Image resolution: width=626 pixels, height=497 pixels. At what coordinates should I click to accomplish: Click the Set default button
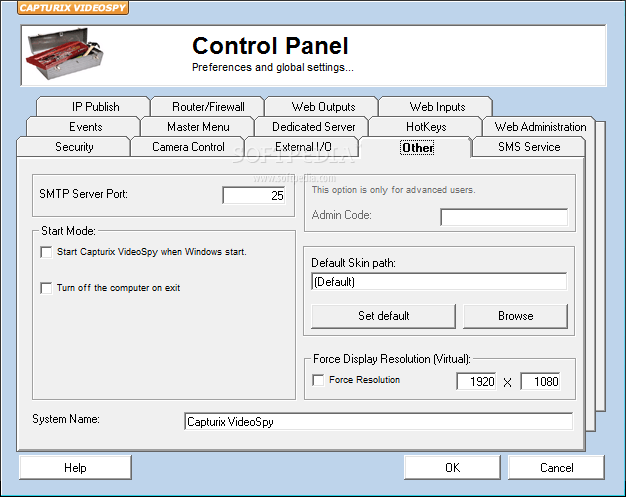point(383,316)
